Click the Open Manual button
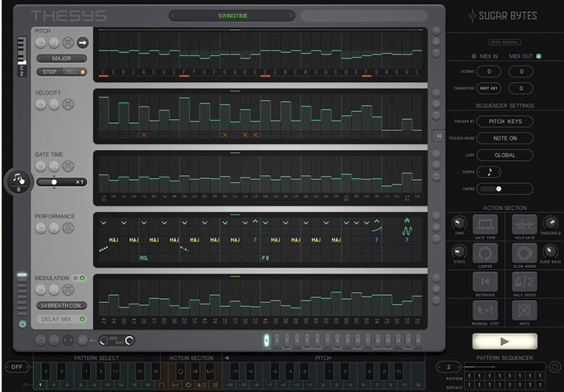 point(504,42)
